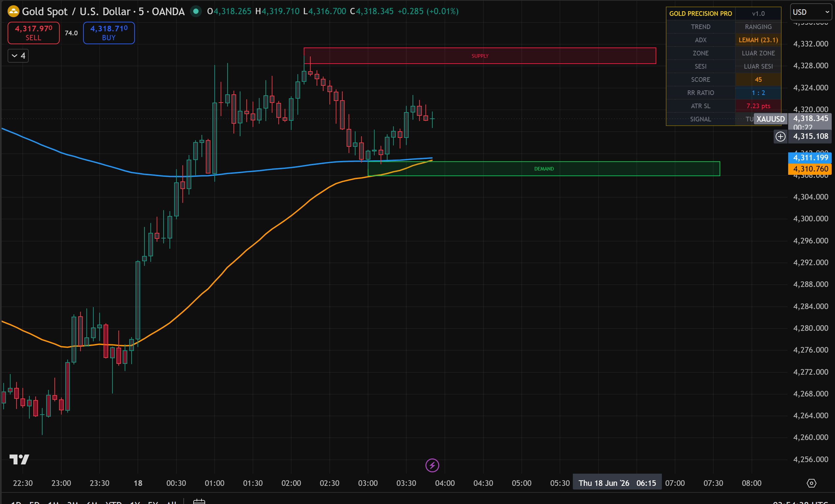Viewport: 835px width, 504px height.
Task: Click the TREND row label
Action: point(700,27)
